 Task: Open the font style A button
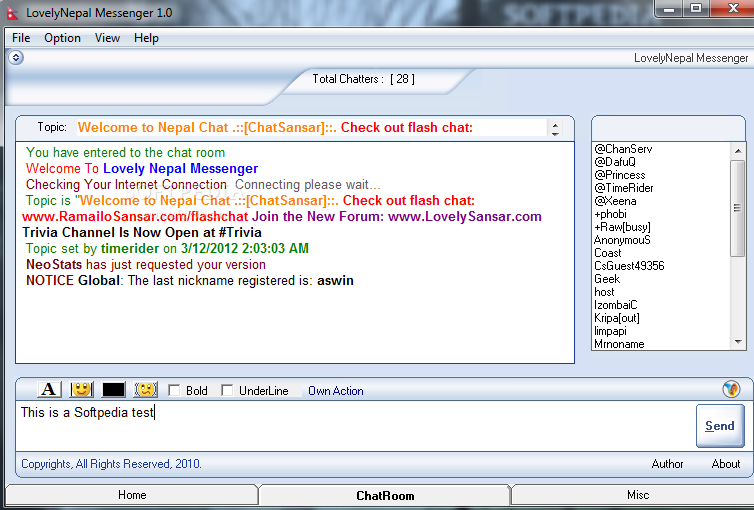50,389
